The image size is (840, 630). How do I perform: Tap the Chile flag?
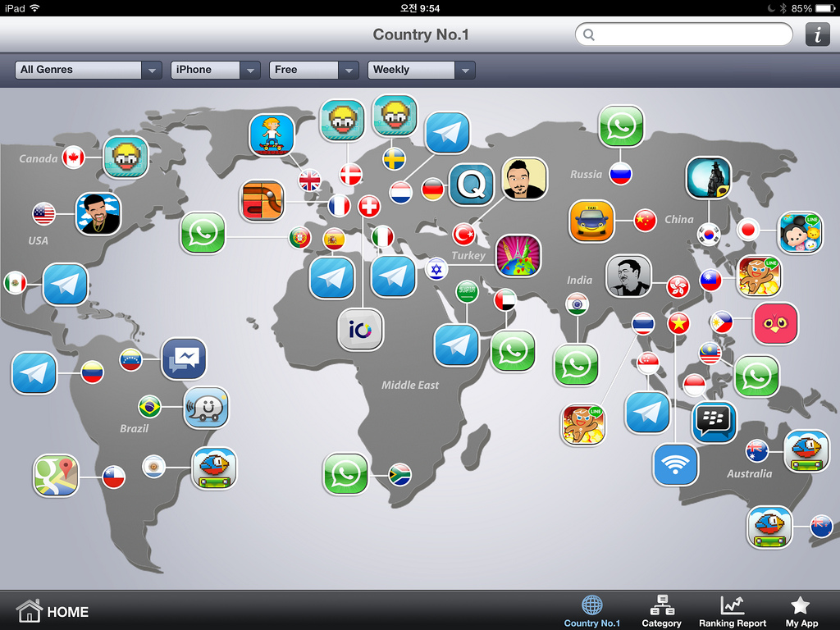click(x=113, y=477)
